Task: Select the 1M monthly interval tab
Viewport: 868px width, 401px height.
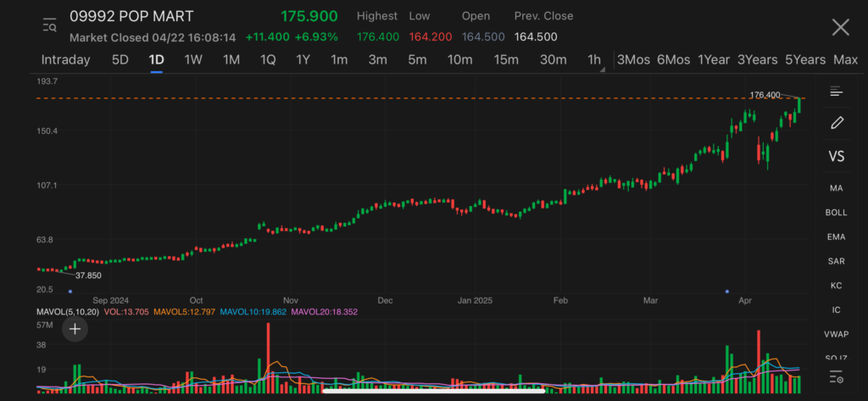Action: pyautogui.click(x=231, y=60)
